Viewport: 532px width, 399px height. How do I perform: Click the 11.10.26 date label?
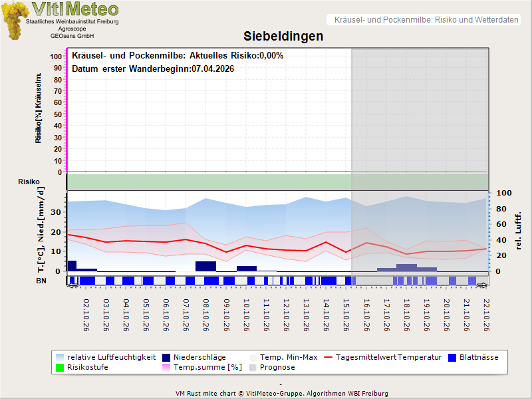267,315
